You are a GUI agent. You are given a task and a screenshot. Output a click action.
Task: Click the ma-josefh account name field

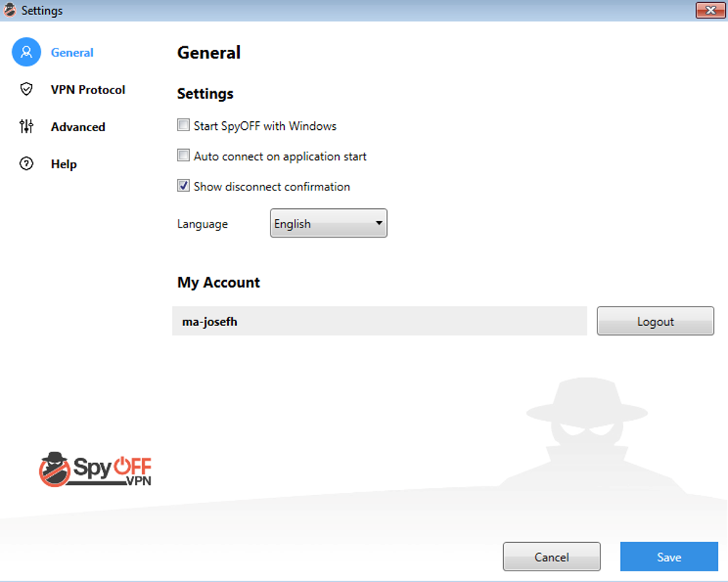[379, 321]
